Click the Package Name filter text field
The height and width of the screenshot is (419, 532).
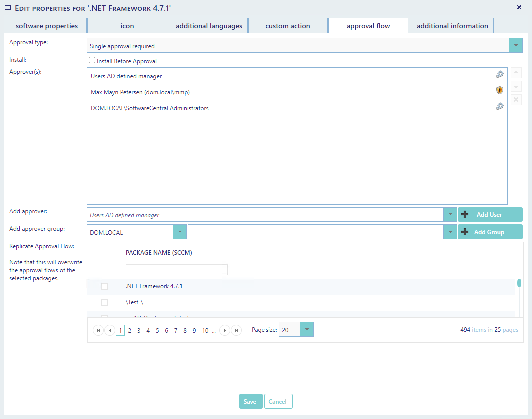pyautogui.click(x=176, y=270)
